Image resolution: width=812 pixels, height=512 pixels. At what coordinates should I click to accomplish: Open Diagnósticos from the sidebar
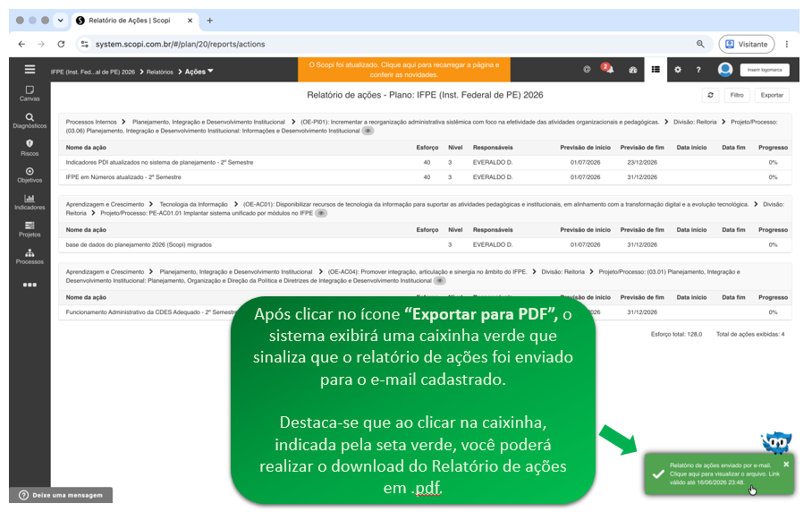30,121
